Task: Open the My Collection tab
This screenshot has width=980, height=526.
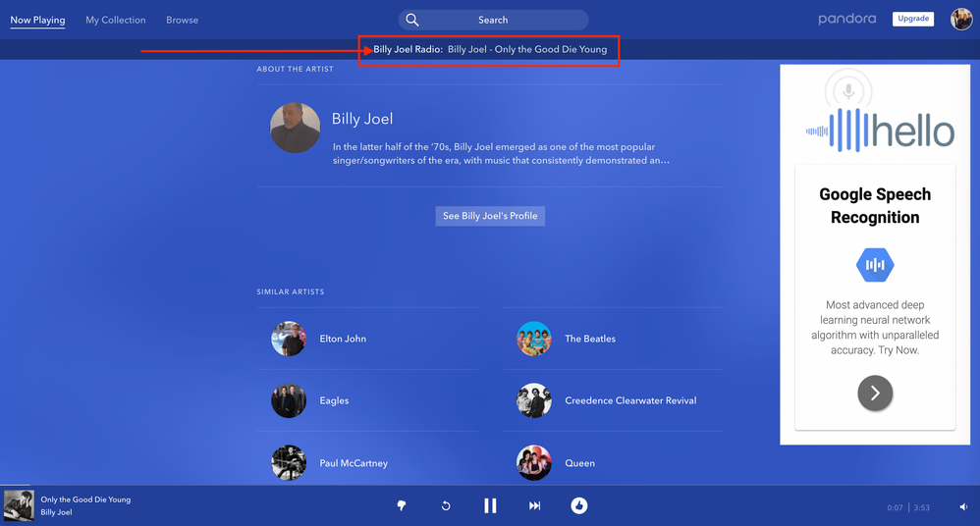Action: tap(115, 20)
